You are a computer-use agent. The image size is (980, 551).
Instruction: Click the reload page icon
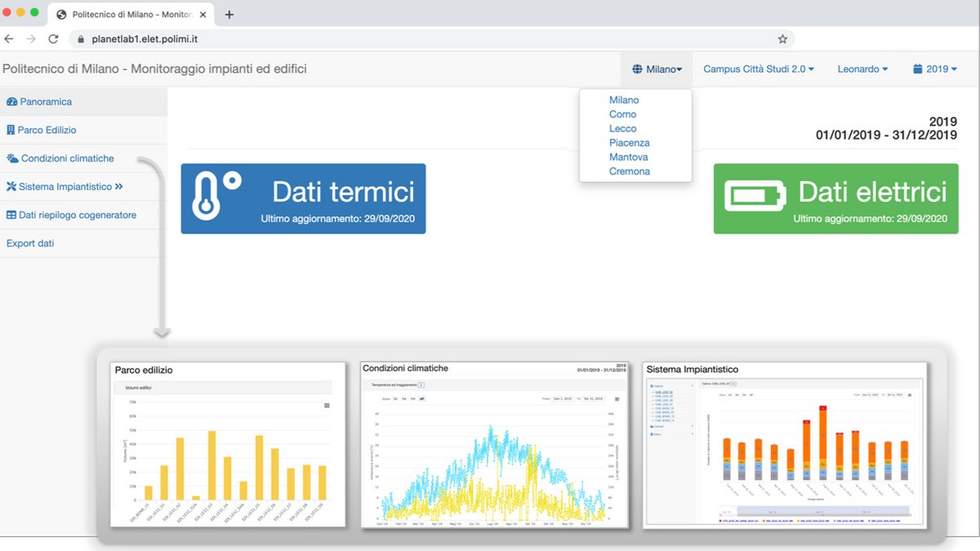pos(53,38)
